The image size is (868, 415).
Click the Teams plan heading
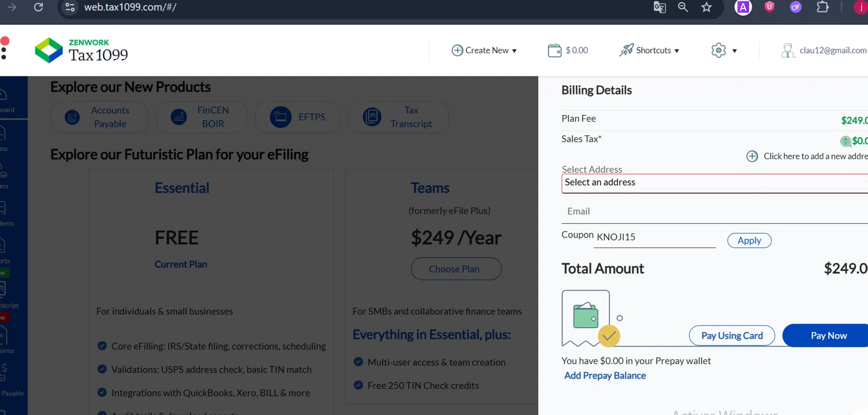(430, 188)
